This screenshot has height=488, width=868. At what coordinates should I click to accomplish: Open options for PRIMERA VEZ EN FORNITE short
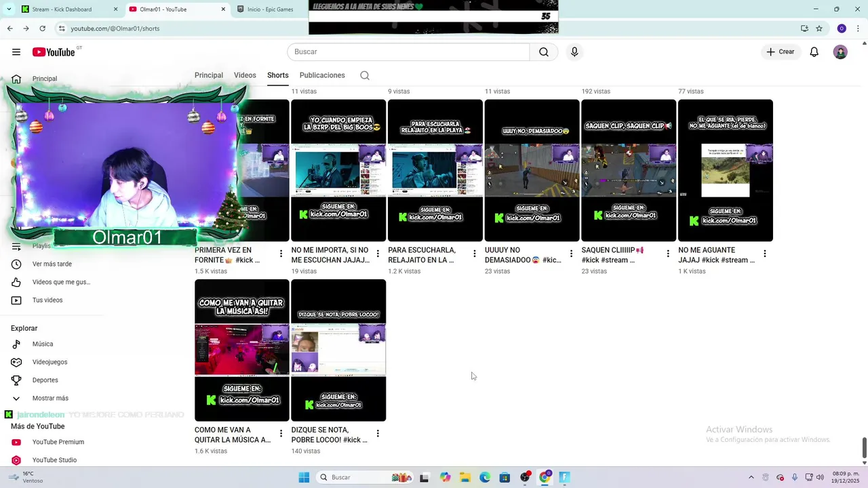(281, 254)
